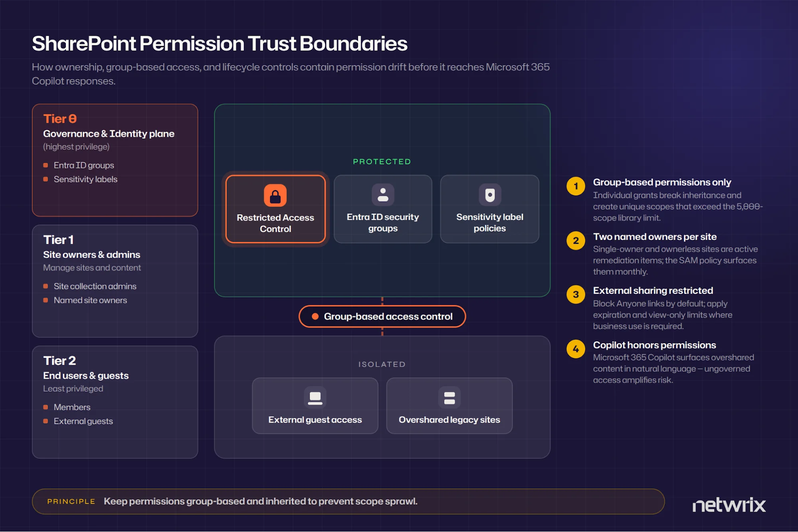Click the orange lock icon in Restricted Access Control
The height and width of the screenshot is (532, 798).
coord(275,196)
